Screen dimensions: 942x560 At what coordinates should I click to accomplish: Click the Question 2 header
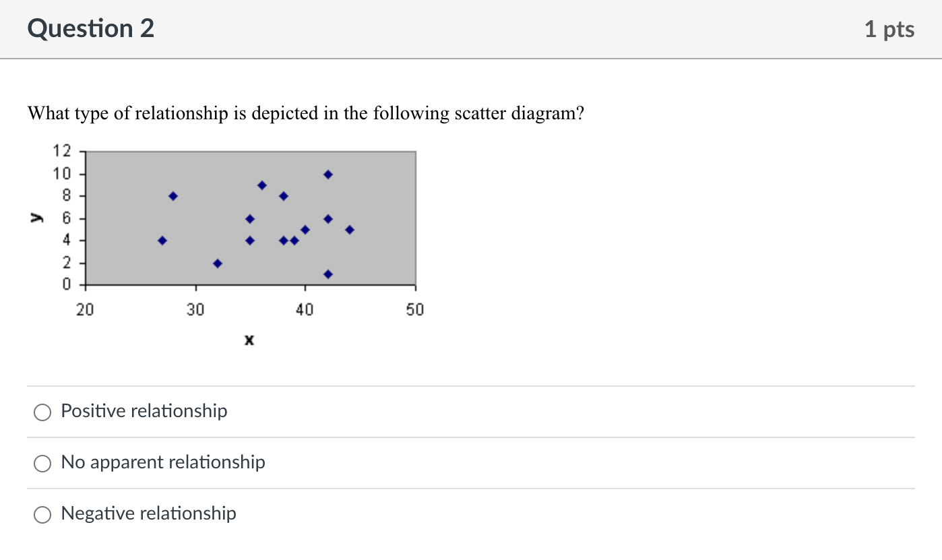[x=90, y=28]
